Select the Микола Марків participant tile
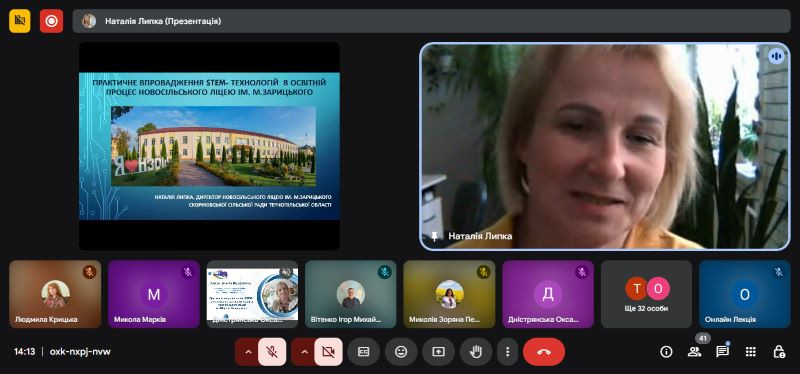The width and height of the screenshot is (800, 374). [154, 294]
